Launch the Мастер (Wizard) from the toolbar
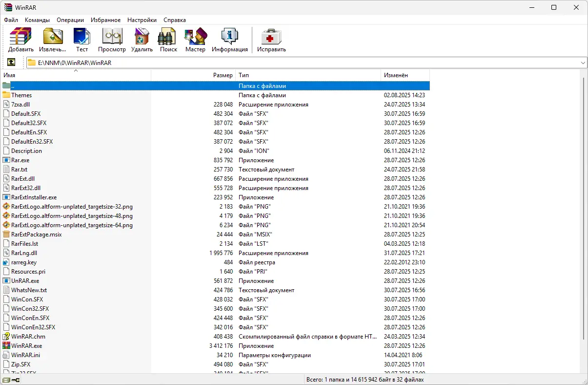This screenshot has height=385, width=588. coord(195,39)
